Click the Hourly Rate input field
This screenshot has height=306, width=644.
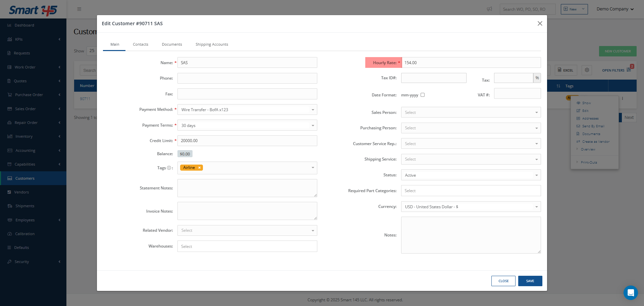click(x=471, y=63)
